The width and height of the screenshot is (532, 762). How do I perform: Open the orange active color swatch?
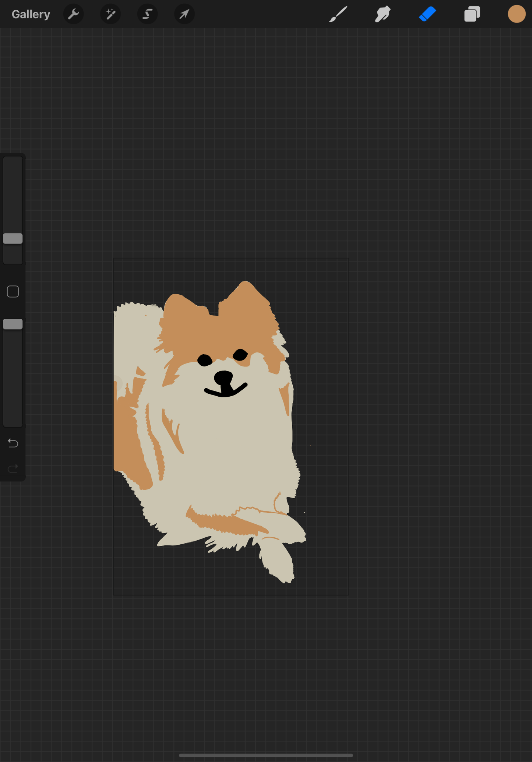[x=516, y=14]
